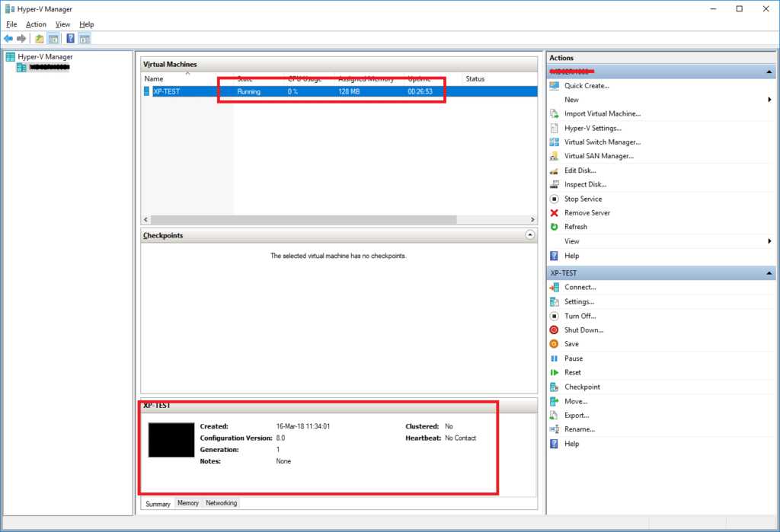Click the Connect icon for XP-TEST
This screenshot has height=532, width=780.
tap(555, 287)
